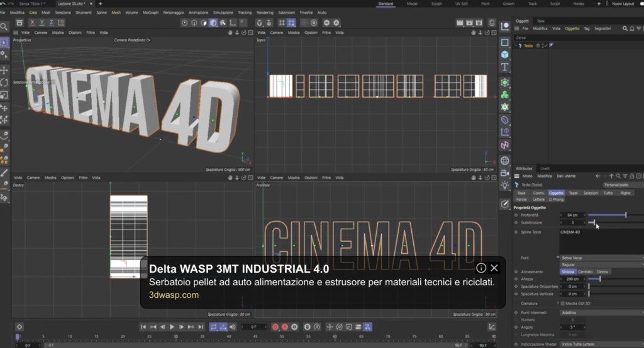This screenshot has height=348, width=644.
Task: Click the Suddivisione slider
Action: 616,222
